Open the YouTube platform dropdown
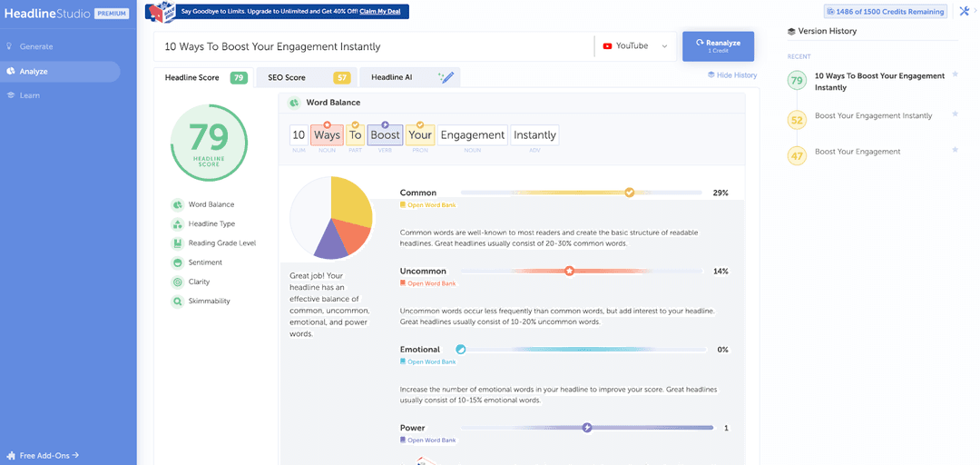Screen dimensions: 980x465 coord(635,46)
